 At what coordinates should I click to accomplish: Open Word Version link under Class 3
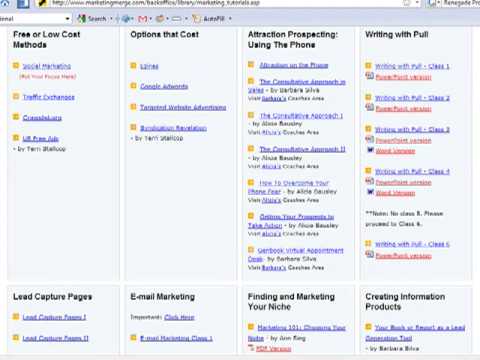point(395,151)
